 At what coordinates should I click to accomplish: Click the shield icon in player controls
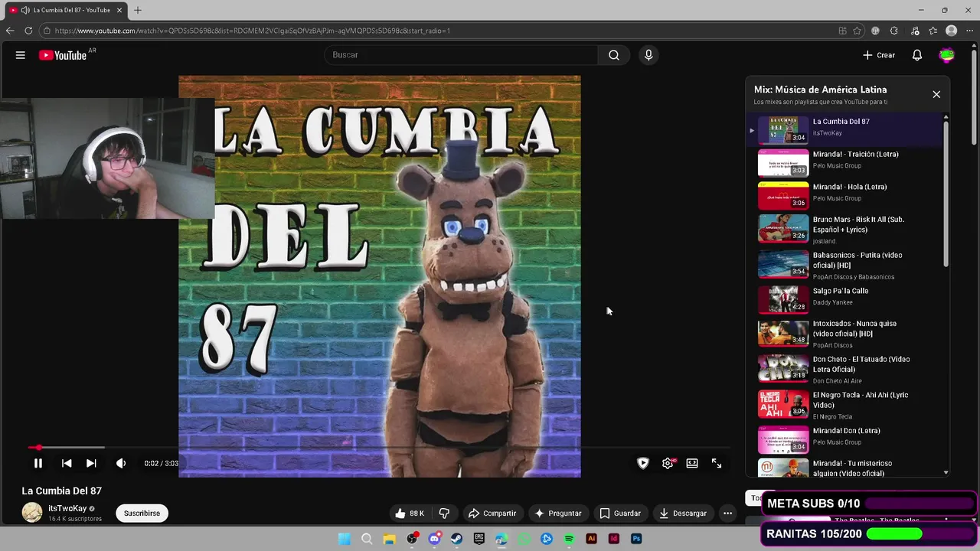click(x=643, y=463)
